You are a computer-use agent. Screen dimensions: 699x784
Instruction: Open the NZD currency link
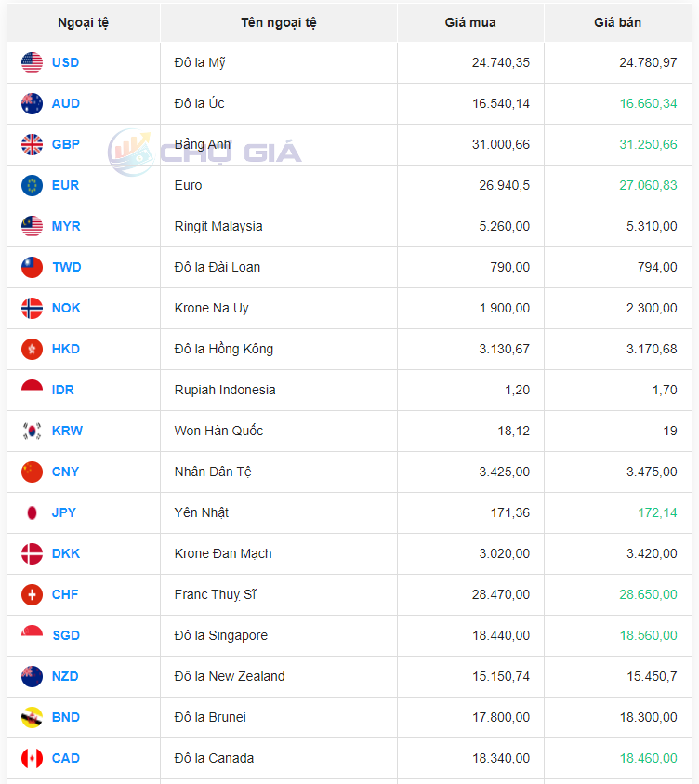65,676
